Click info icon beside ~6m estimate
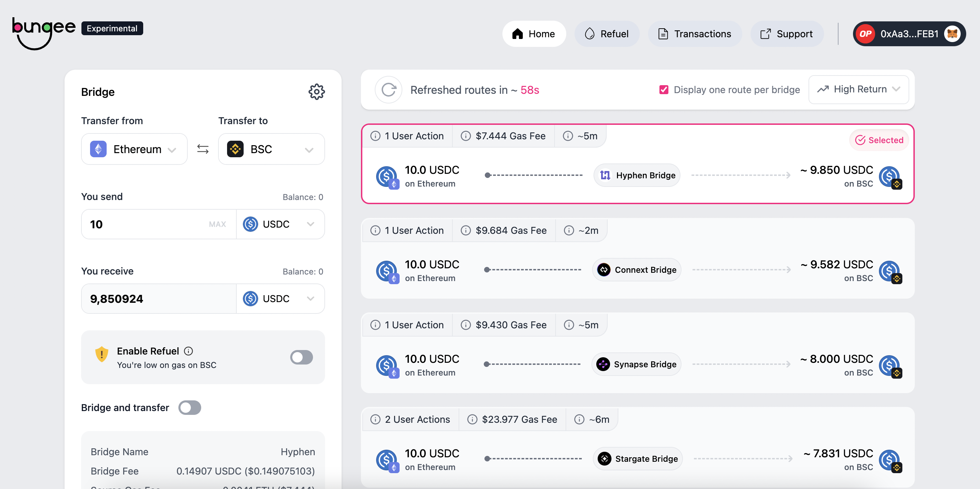Image resolution: width=980 pixels, height=489 pixels. coord(579,419)
